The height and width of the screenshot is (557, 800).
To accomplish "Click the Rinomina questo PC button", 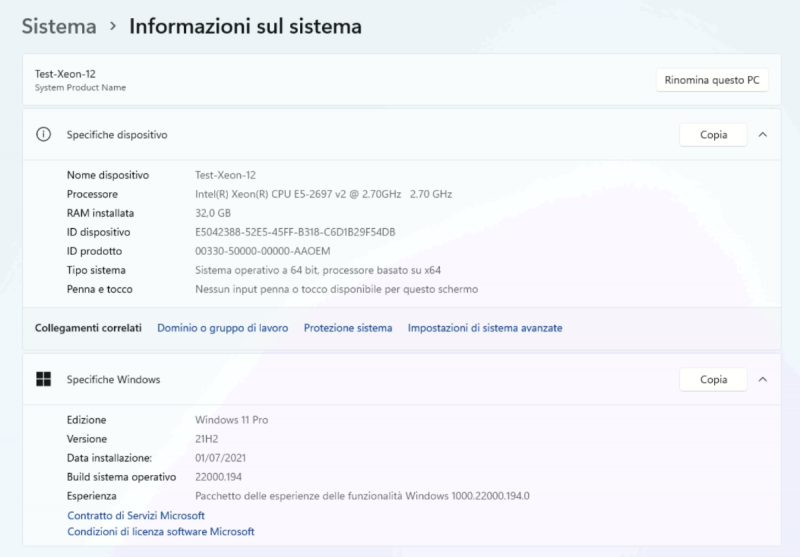I will [712, 80].
